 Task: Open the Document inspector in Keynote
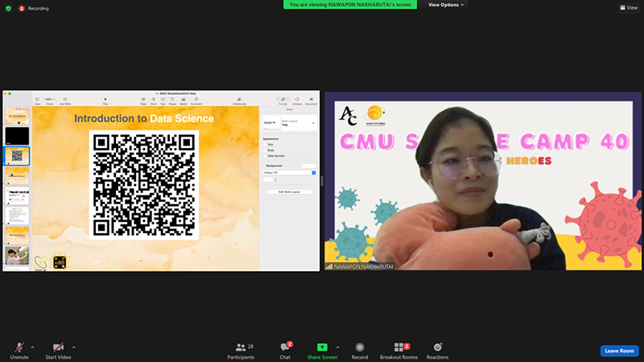[311, 101]
